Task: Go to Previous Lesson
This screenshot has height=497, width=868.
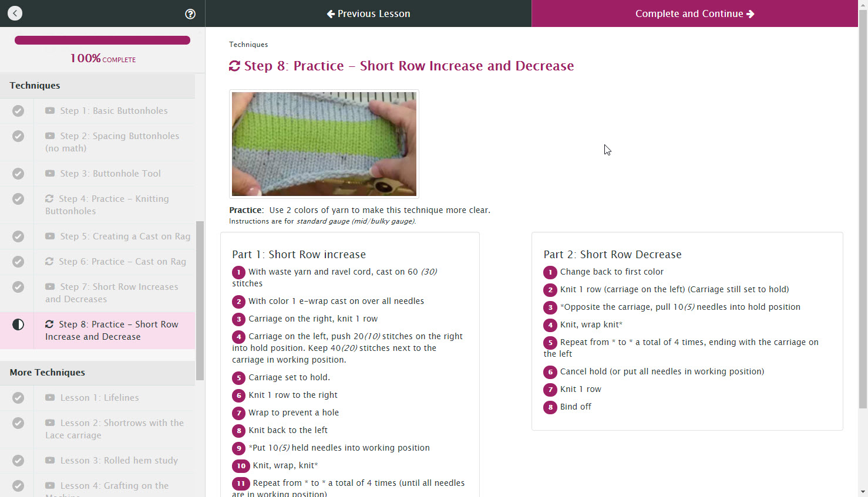Action: pos(368,13)
